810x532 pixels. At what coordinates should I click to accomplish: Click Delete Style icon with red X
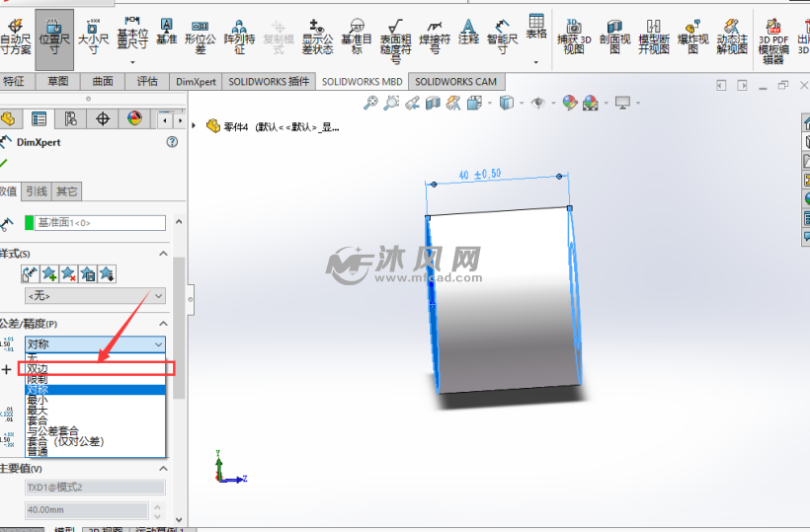click(69, 274)
